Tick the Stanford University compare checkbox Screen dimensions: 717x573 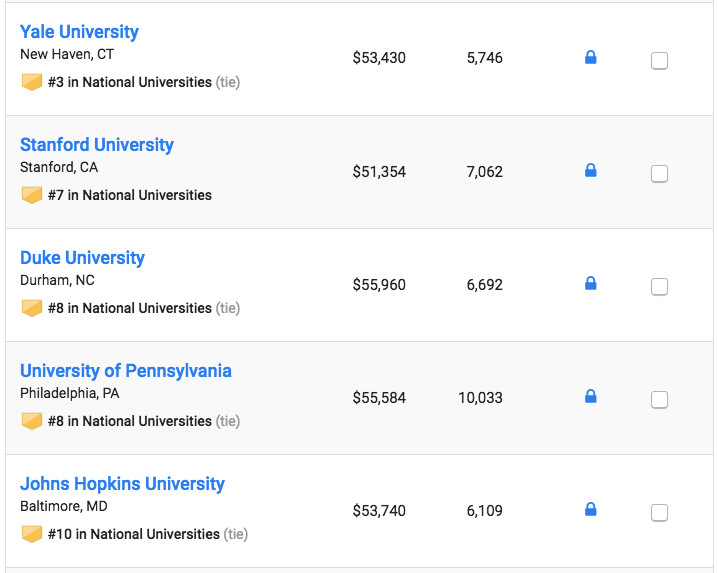tap(659, 174)
